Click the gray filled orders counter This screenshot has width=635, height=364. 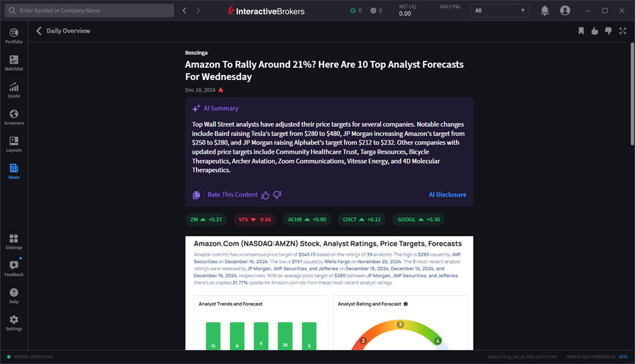click(x=376, y=11)
